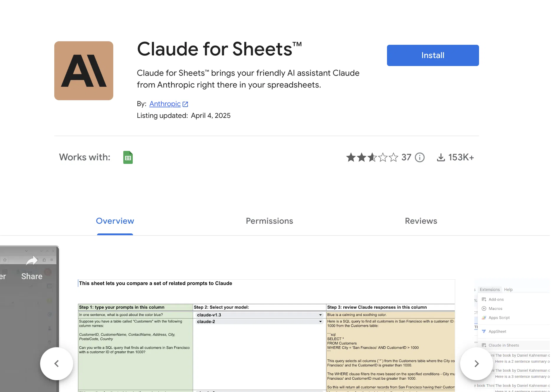Click the Macros icon in Extensions menu
The image size is (551, 392).
(484, 308)
